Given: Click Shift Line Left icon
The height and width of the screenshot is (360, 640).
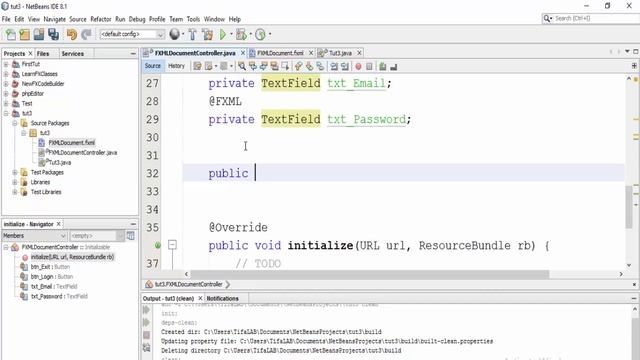Looking at the screenshot, I should (334, 66).
